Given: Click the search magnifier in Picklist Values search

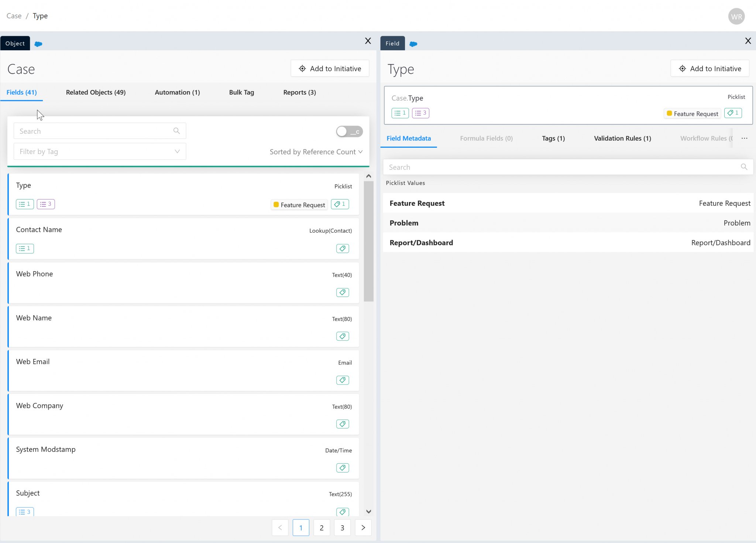Looking at the screenshot, I should pos(744,167).
